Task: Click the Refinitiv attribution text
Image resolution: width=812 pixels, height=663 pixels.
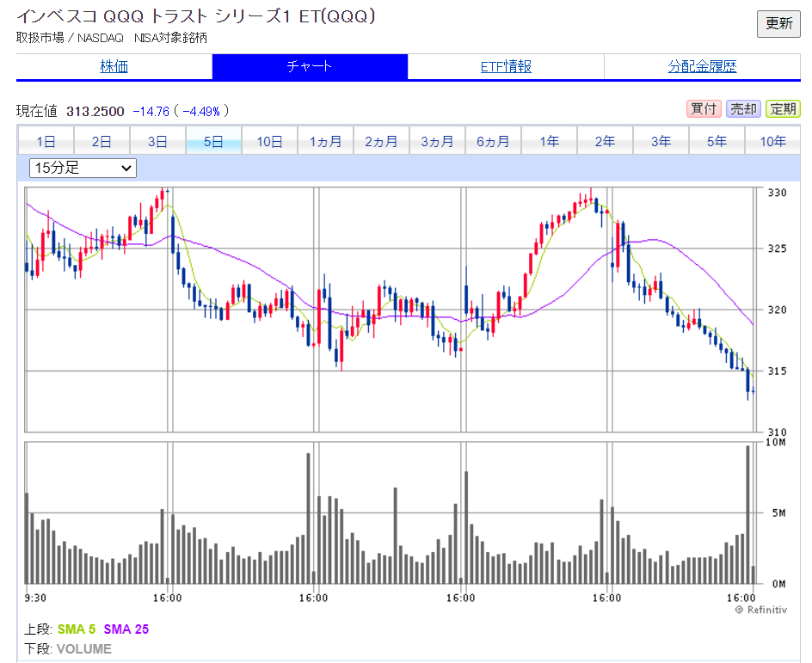Action: pyautogui.click(x=761, y=611)
